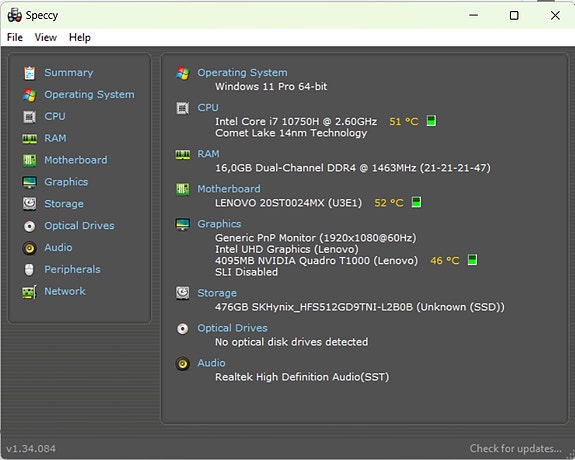Select CPU in the sidebar
Screen dimensions: 575x460
coord(55,117)
